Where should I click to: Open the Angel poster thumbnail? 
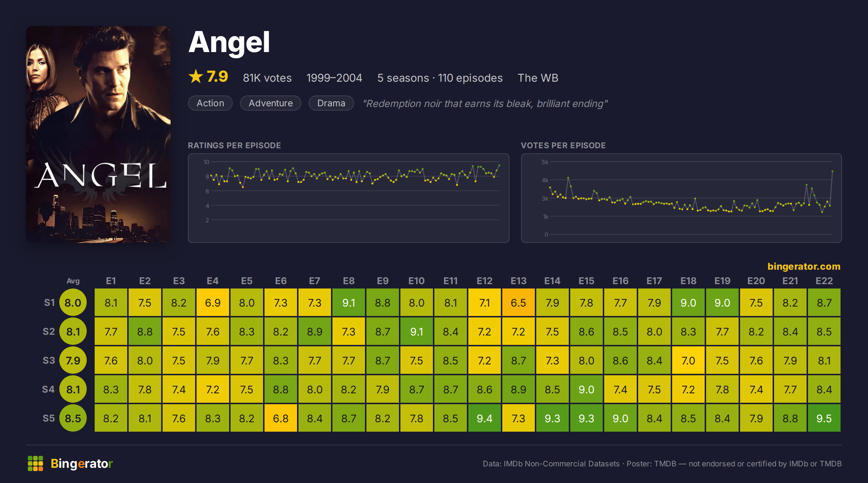pos(98,134)
